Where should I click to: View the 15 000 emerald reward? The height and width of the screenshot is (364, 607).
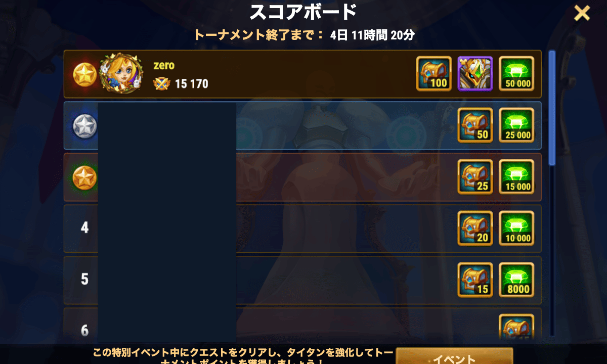pyautogui.click(x=516, y=177)
